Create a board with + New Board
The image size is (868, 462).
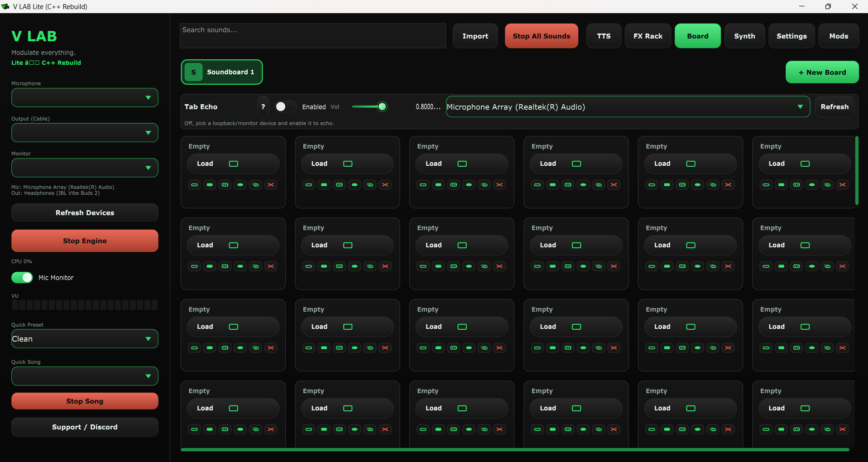(822, 72)
